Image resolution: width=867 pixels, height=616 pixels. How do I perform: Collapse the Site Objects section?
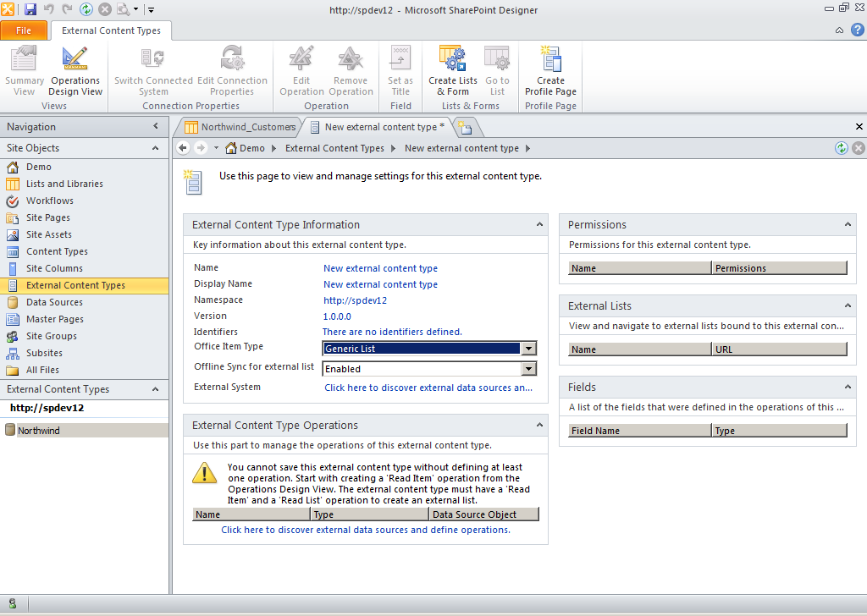pyautogui.click(x=156, y=148)
